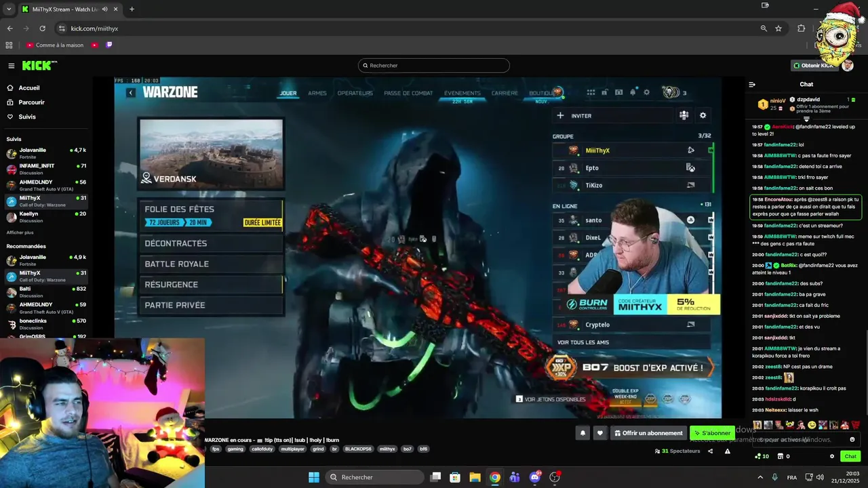Expand the chat leaderboard drop arrow

click(806, 119)
